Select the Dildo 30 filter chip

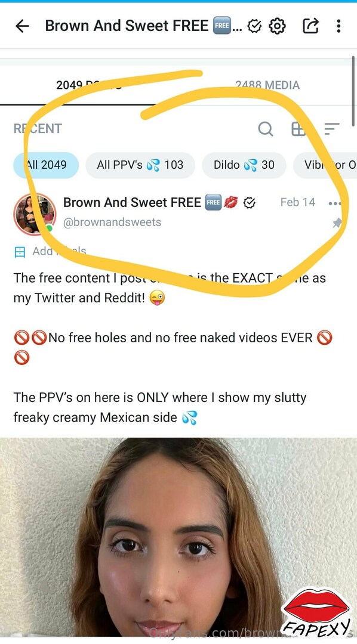pos(244,165)
